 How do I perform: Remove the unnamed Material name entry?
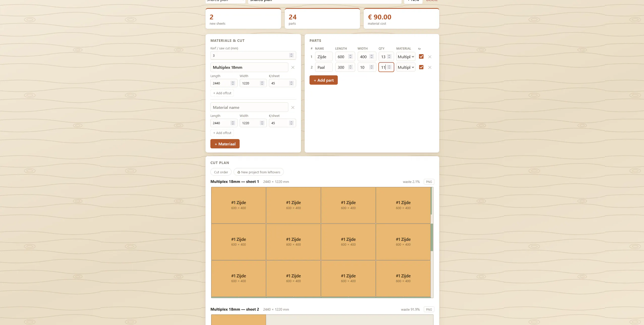pyautogui.click(x=293, y=108)
